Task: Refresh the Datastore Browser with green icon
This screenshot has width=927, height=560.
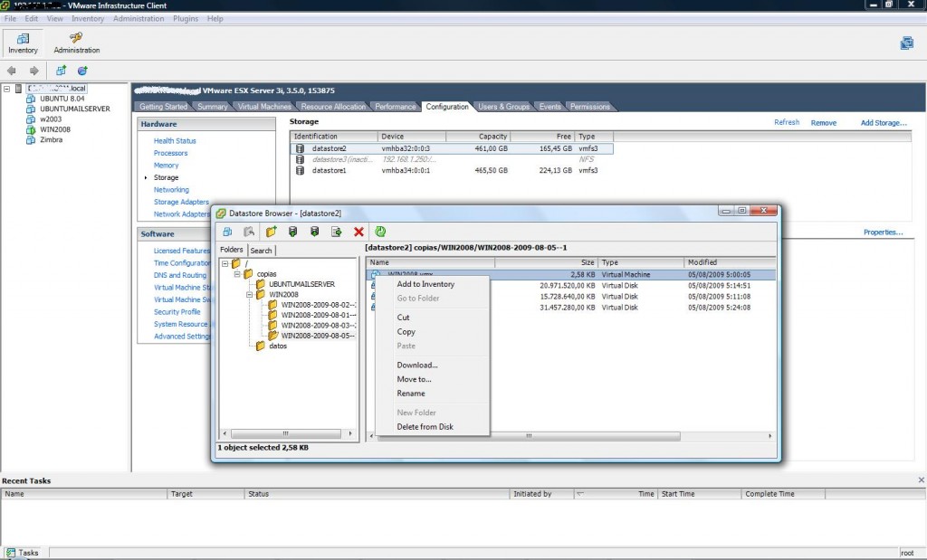Action: point(380,232)
